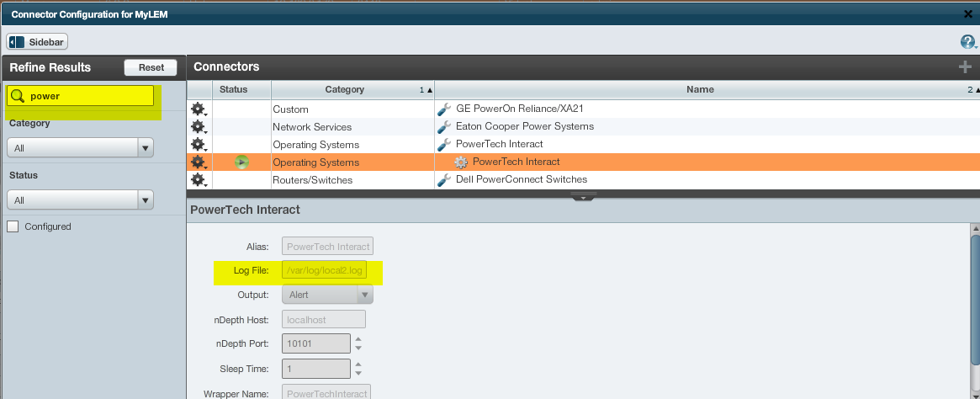Select the Dell PowerConnect Switches connector
The image size is (980, 399).
point(522,179)
